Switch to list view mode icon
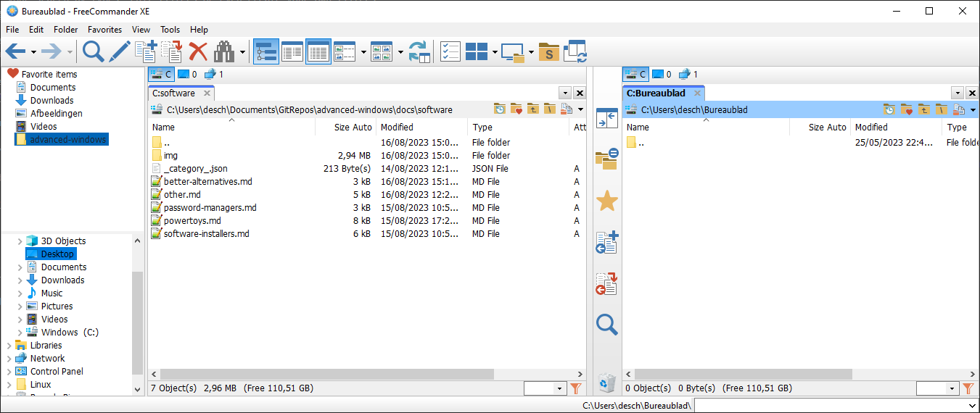 click(292, 51)
